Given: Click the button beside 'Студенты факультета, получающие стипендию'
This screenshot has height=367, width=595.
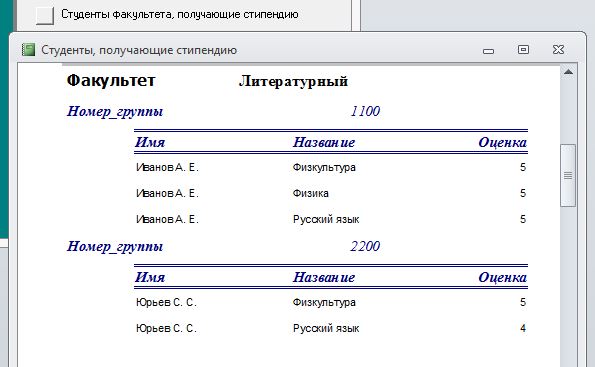Looking at the screenshot, I should (x=45, y=16).
